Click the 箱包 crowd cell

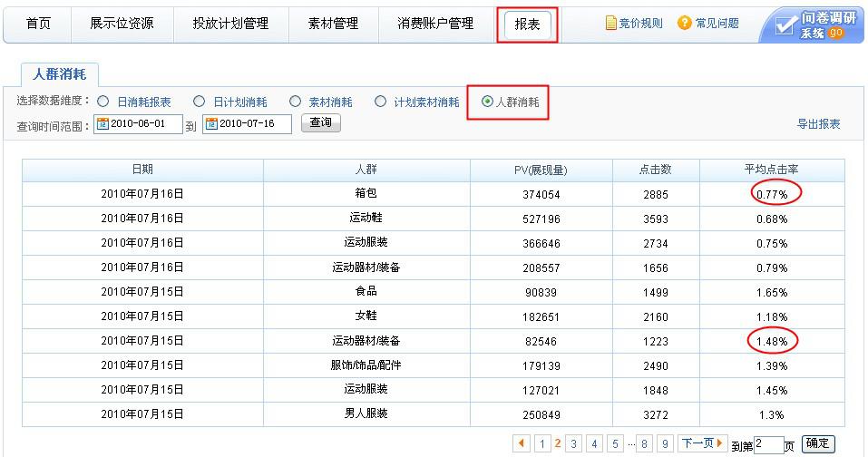click(366, 193)
